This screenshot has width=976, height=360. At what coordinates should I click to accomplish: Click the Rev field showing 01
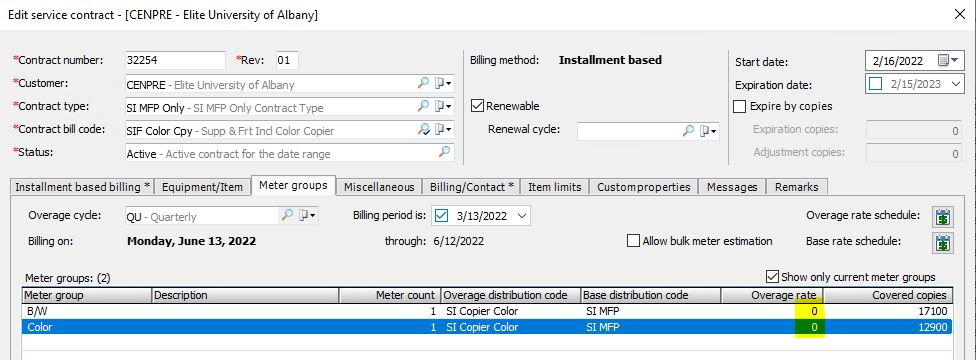coord(287,60)
